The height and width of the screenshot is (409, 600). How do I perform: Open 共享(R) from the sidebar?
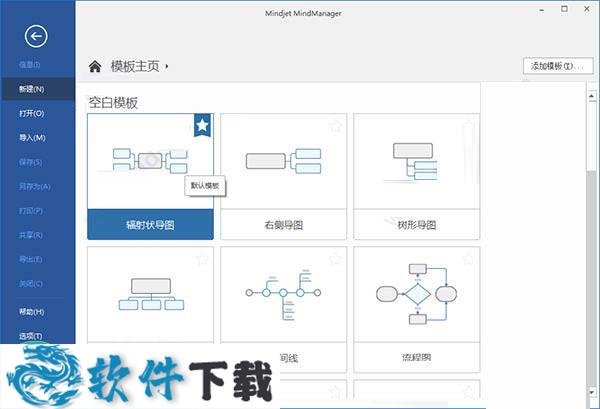click(x=31, y=235)
